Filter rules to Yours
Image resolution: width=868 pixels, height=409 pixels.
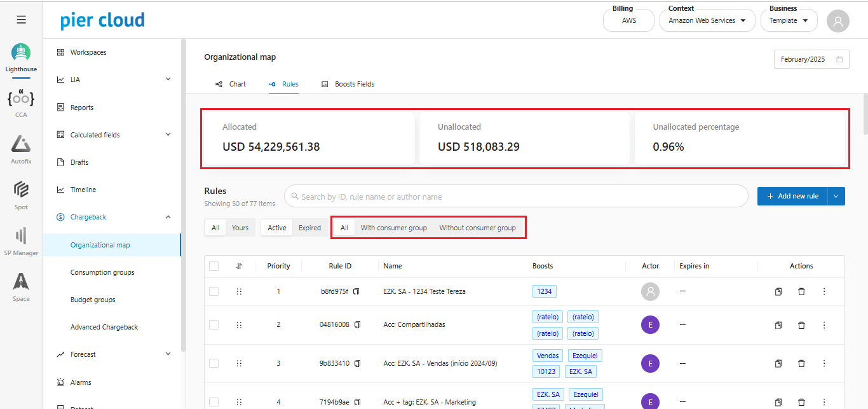[240, 228]
